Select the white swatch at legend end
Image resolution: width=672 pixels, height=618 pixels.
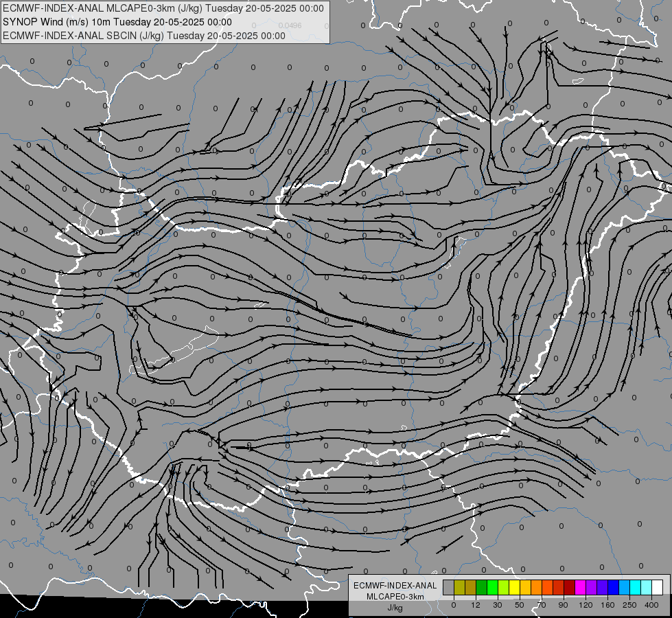click(658, 587)
